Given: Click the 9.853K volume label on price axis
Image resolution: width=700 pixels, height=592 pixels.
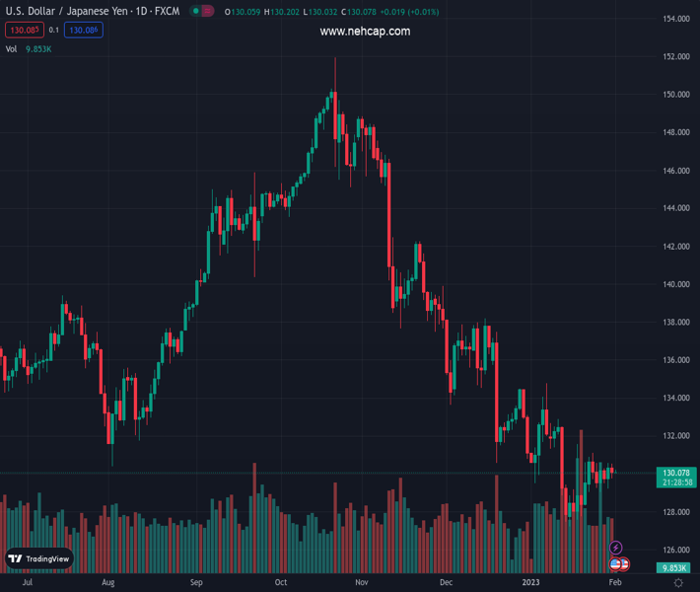Looking at the screenshot, I should (674, 568).
